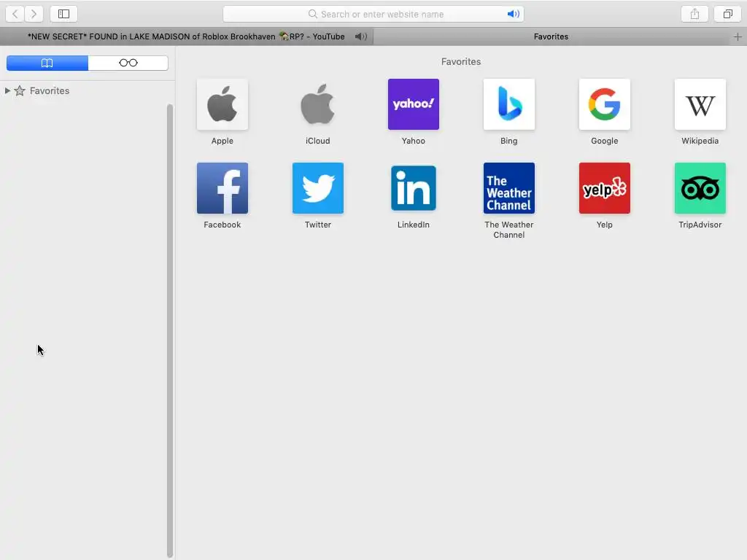Go forward with the forward arrow button
This screenshot has width=747, height=560.
(x=34, y=14)
